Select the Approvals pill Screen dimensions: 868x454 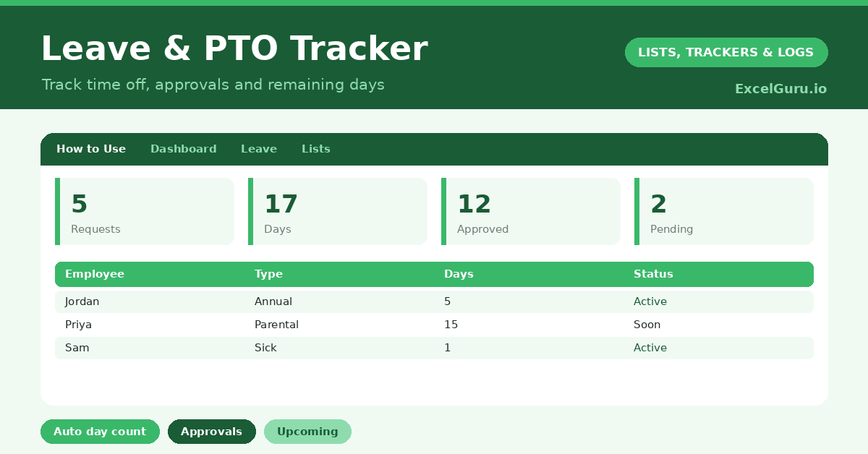pos(212,432)
